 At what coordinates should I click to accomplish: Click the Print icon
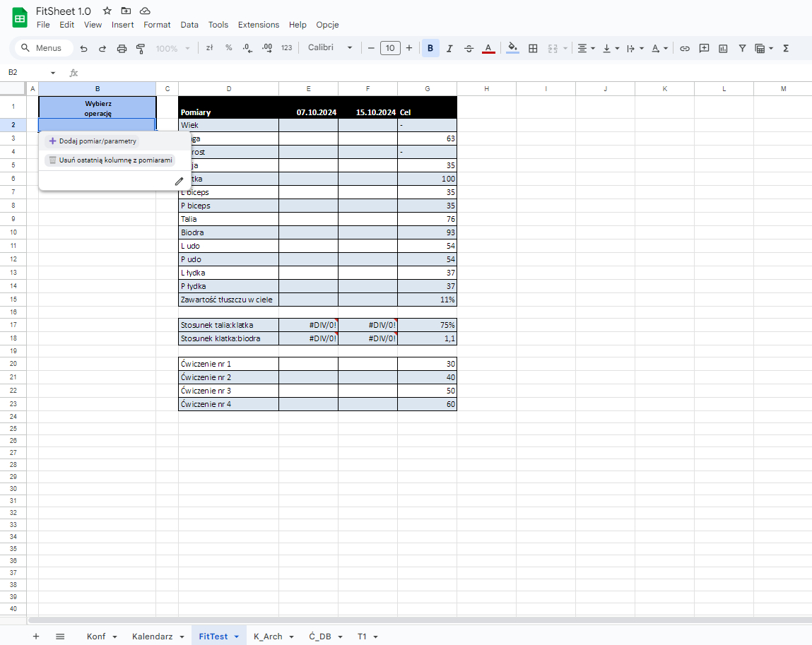122,48
